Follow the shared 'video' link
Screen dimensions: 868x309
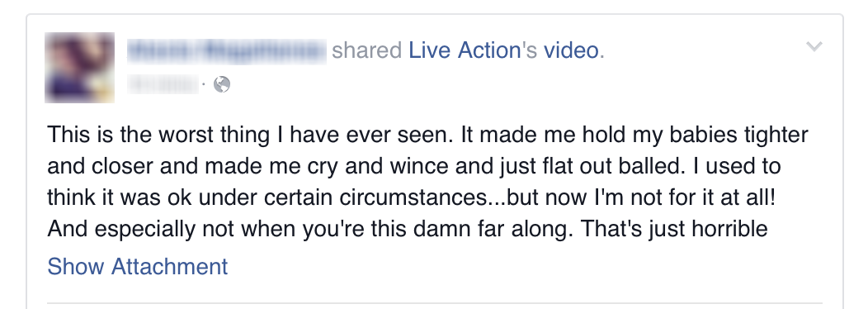tap(571, 50)
